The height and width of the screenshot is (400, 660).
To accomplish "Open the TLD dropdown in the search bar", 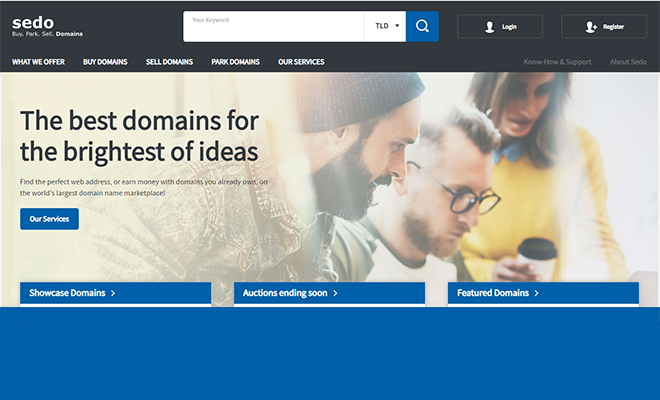I will click(x=386, y=26).
